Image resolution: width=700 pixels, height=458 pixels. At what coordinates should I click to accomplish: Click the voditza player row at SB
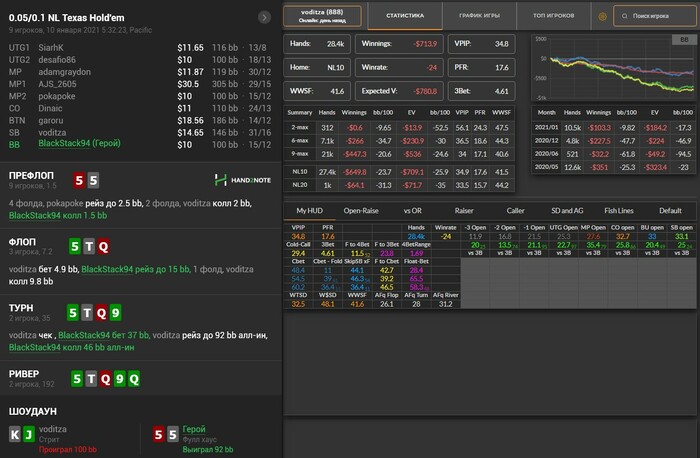[x=140, y=133]
